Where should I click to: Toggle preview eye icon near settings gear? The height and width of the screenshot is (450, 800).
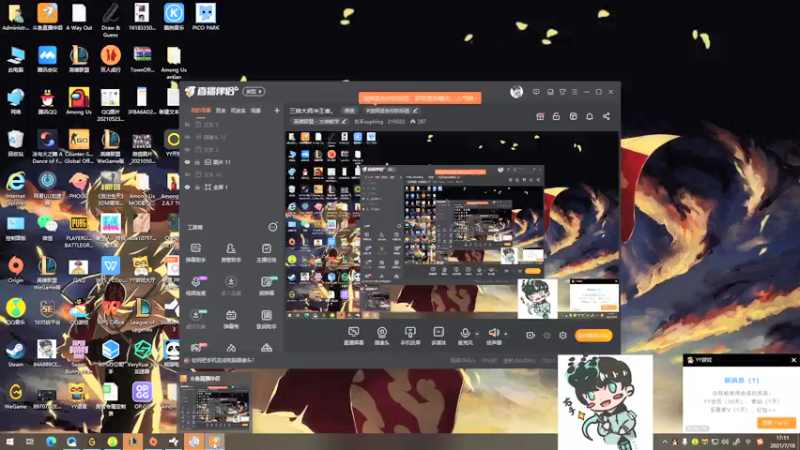click(547, 335)
